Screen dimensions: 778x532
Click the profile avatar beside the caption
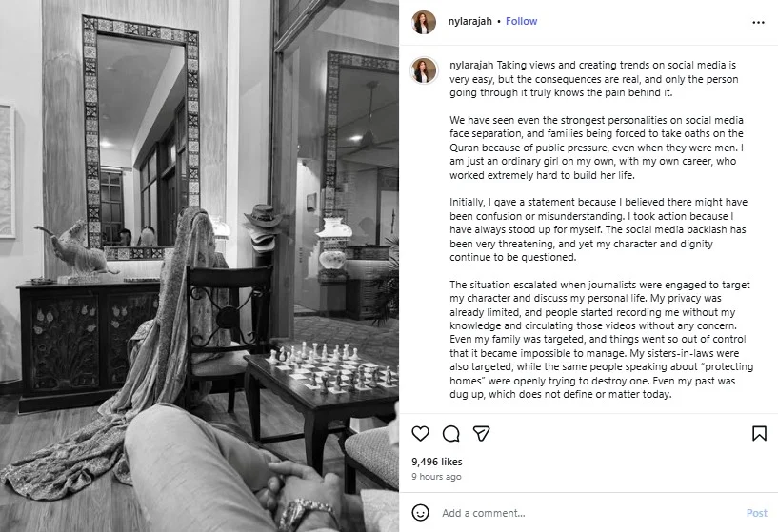click(x=424, y=69)
